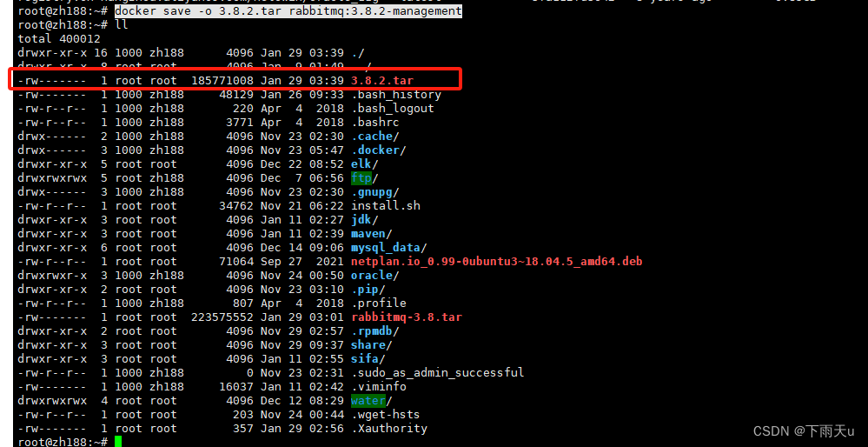Viewport: 868px width, 447px height.
Task: Click the .pip/ directory name
Action: pyautogui.click(x=368, y=289)
